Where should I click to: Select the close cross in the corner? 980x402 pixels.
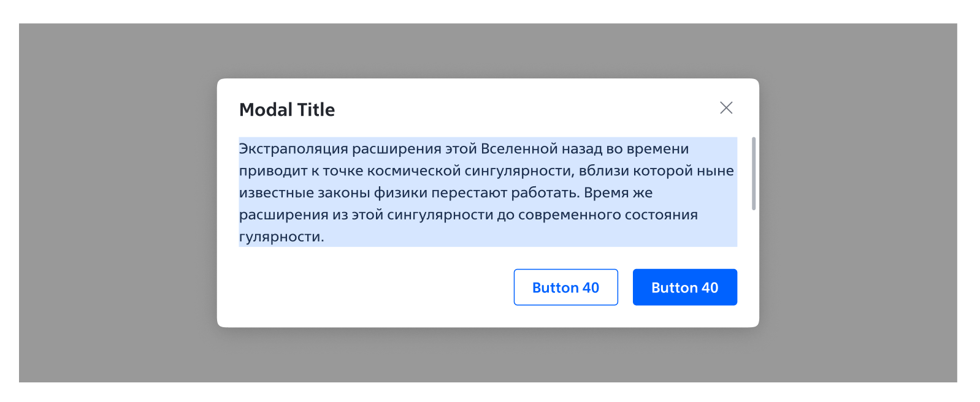(x=726, y=107)
